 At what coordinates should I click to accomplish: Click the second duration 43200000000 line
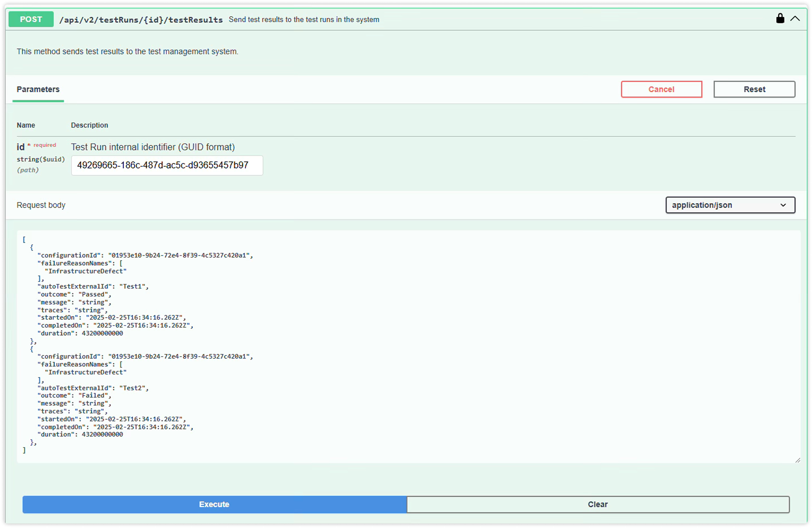tap(80, 435)
